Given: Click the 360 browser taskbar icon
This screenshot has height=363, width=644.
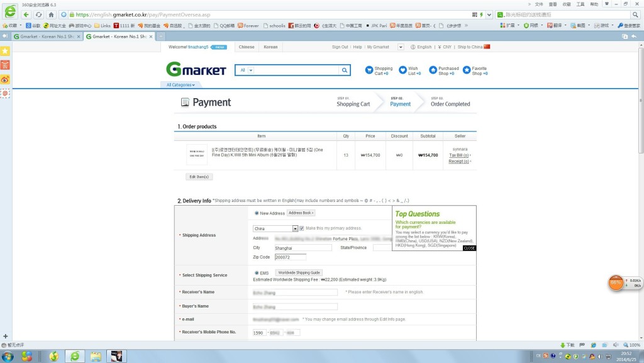Looking at the screenshot, I should (75, 356).
